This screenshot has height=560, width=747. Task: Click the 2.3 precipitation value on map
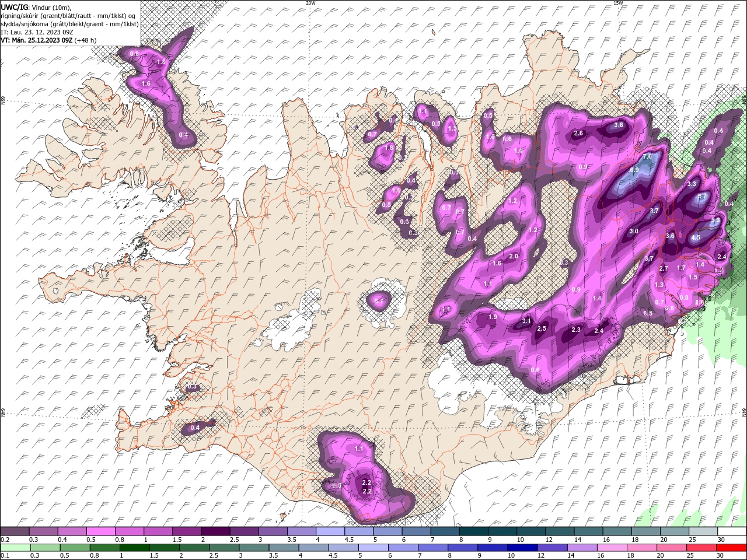tap(576, 330)
